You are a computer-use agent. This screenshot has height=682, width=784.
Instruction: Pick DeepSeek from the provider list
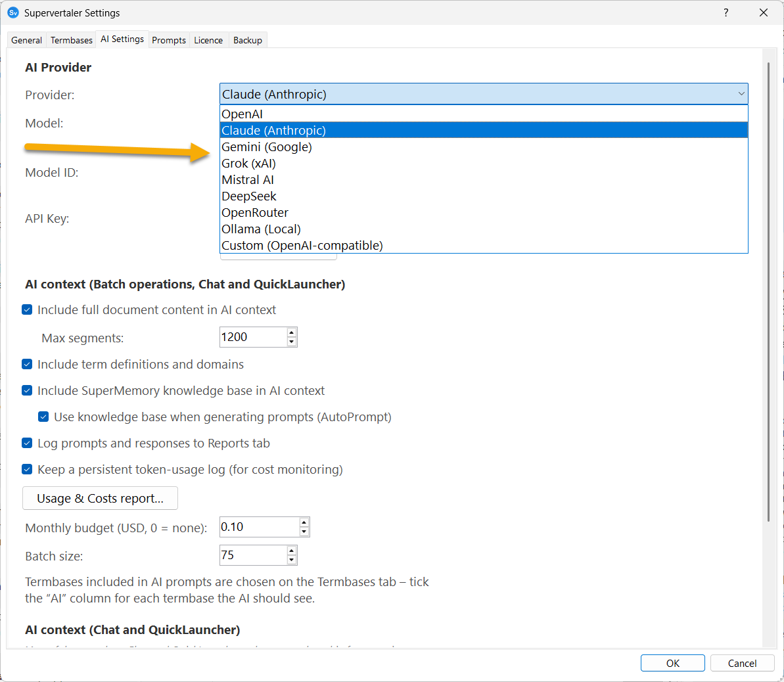pyautogui.click(x=484, y=196)
